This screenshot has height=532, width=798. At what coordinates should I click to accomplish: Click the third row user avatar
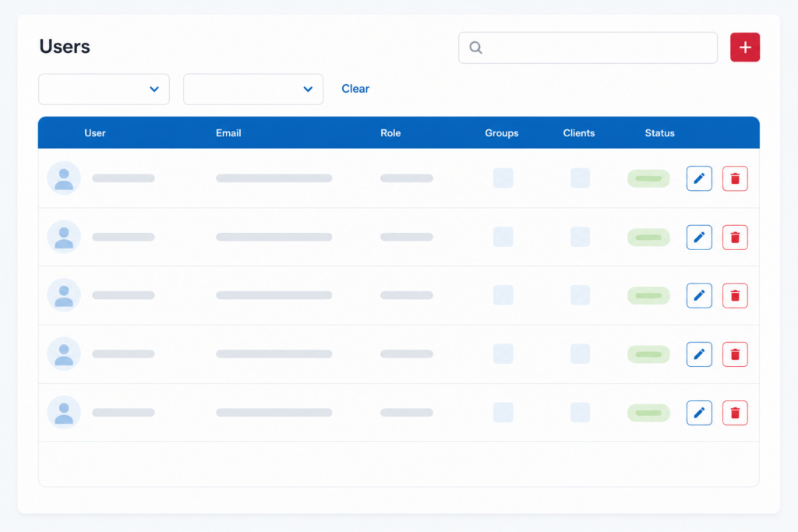(64, 295)
